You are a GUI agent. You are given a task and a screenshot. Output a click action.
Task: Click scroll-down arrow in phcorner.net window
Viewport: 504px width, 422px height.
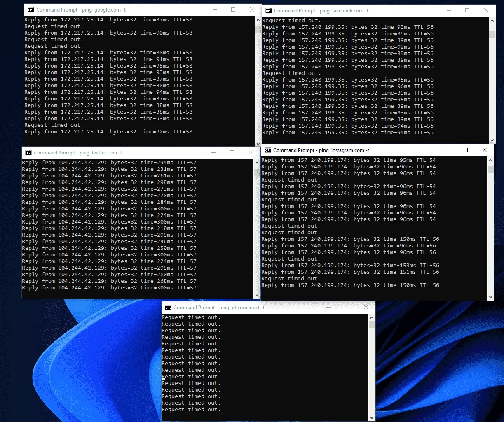372,417
